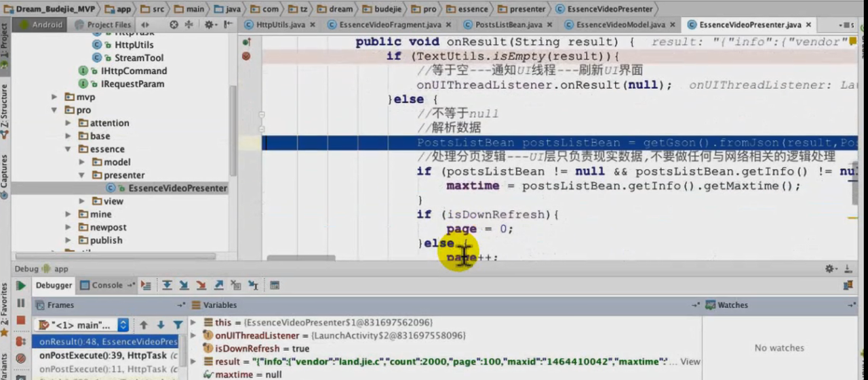Move up one frame in Frames panel
The width and height of the screenshot is (868, 380).
pyautogui.click(x=144, y=325)
